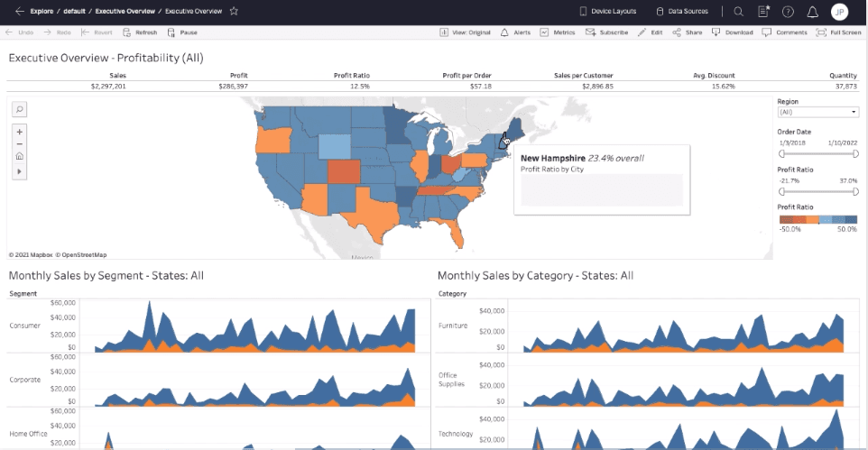Open the search magnifier in top bar

738,11
